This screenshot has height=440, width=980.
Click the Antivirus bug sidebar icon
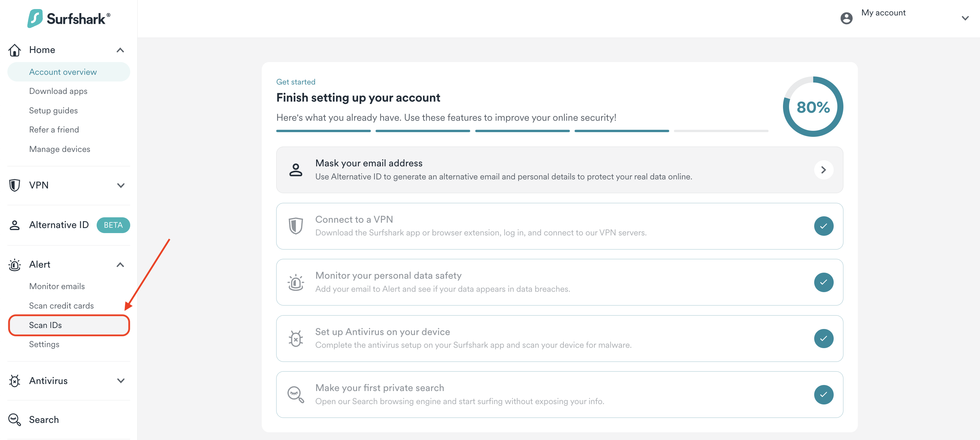pyautogui.click(x=14, y=381)
